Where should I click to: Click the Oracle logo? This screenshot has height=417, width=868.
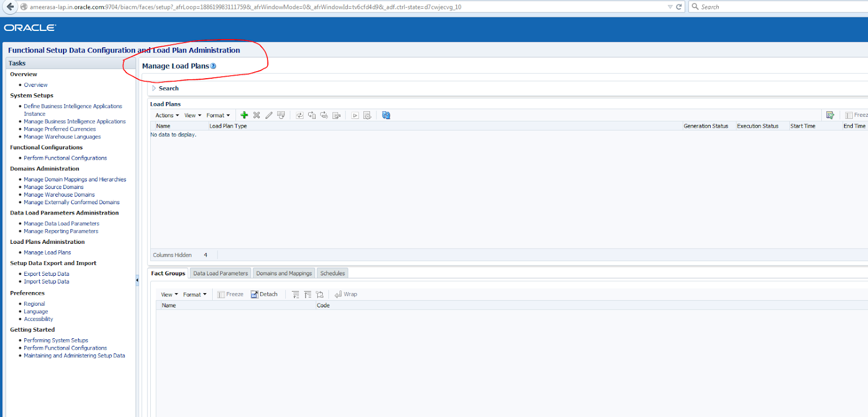point(30,28)
